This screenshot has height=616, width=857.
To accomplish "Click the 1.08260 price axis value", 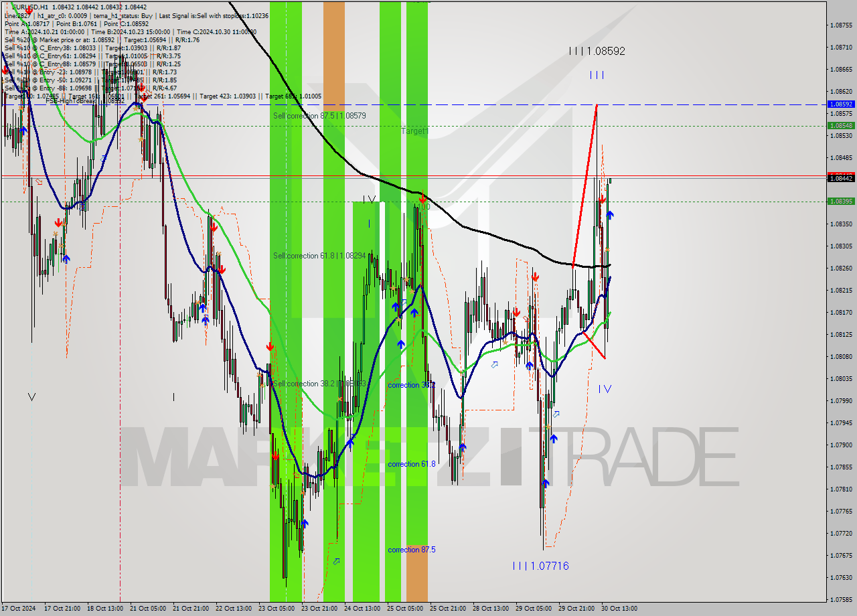I will point(841,268).
